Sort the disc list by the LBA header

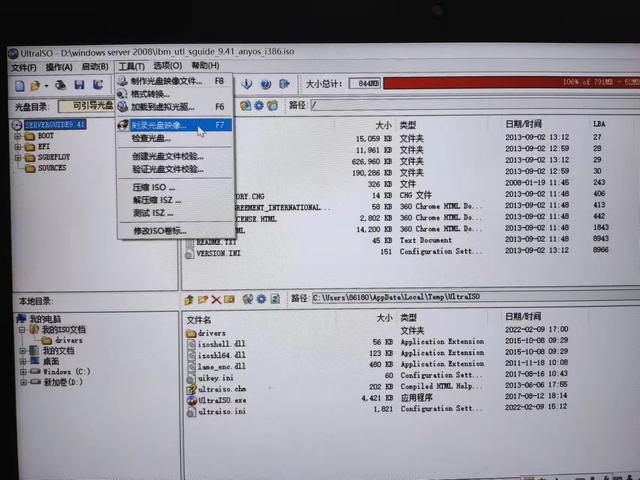pos(599,124)
